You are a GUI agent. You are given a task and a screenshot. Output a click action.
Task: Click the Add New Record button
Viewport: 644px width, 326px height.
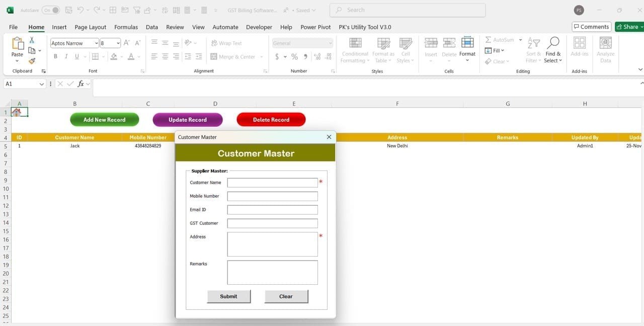[x=105, y=120]
